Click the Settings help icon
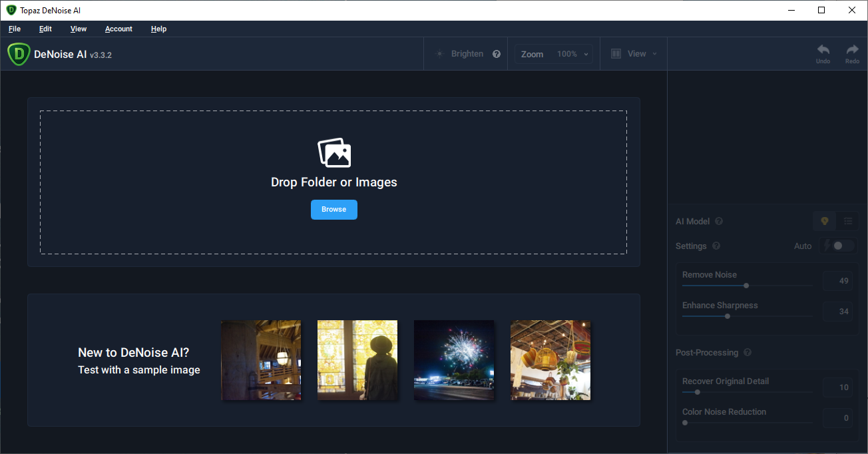This screenshot has width=868, height=454. pyautogui.click(x=716, y=246)
